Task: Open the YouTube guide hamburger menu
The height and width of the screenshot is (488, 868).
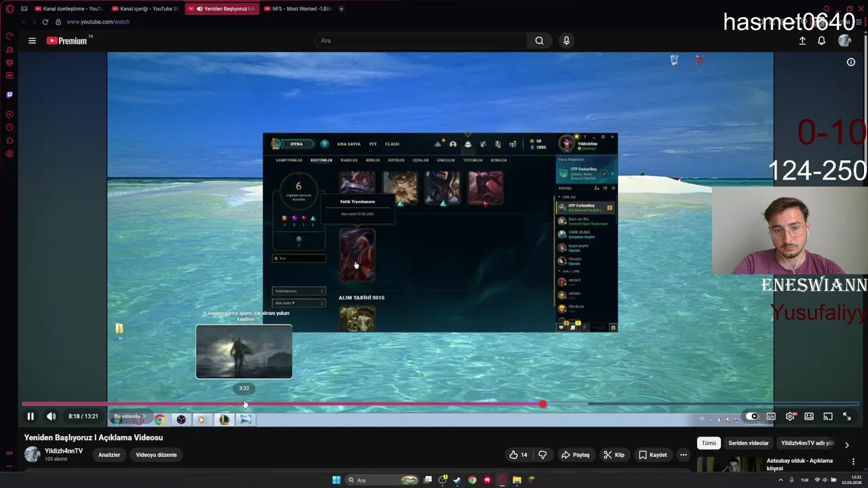Action: (x=32, y=41)
